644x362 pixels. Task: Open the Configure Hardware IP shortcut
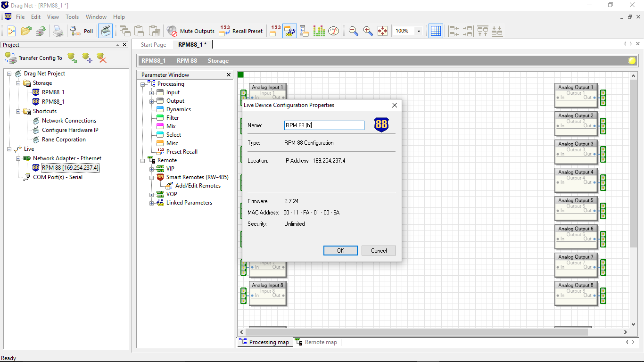pyautogui.click(x=70, y=130)
